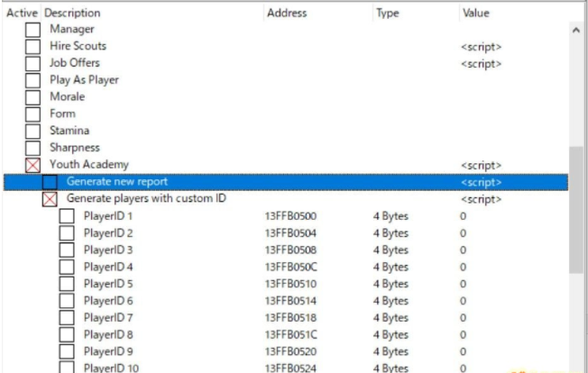Viewport: 588px width, 373px height.
Task: Toggle the Morale checkbox
Action: pos(32,97)
